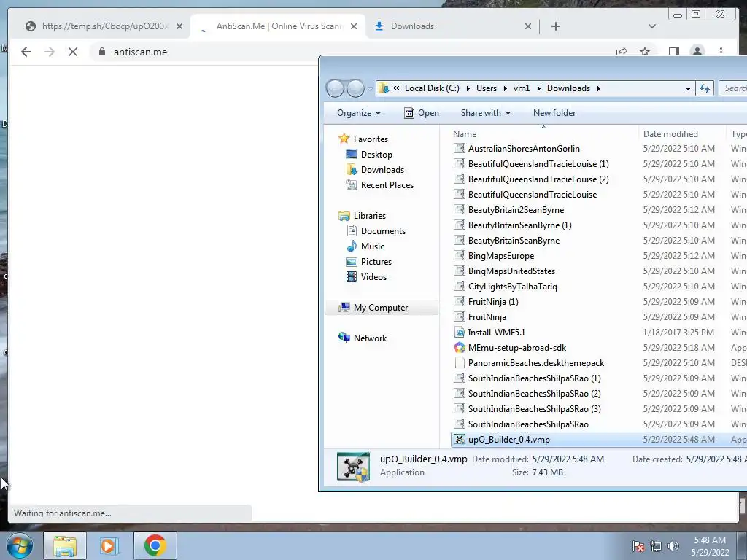This screenshot has height=560, width=747.
Task: Open a new Chrome tab
Action: (x=555, y=26)
